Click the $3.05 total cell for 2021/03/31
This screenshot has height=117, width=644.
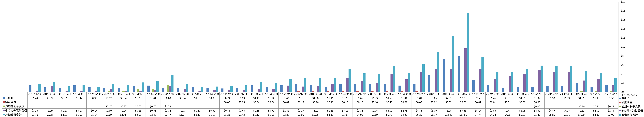611,115
